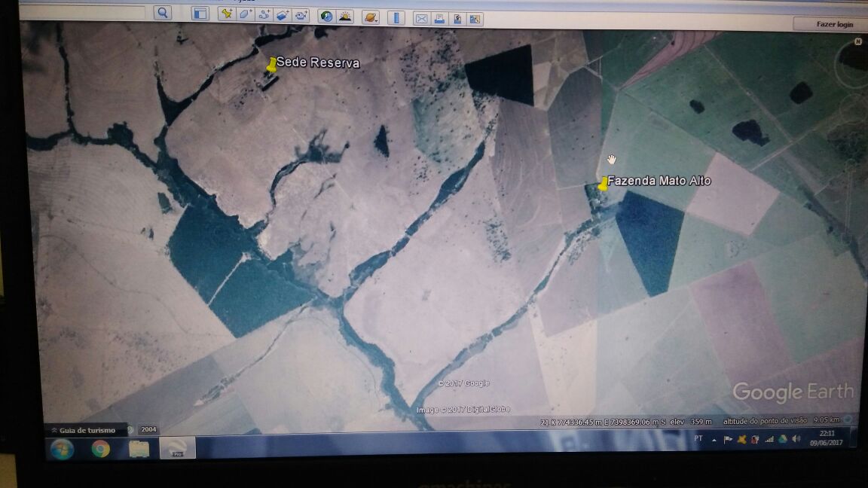Click the Email envelope icon
This screenshot has height=488, width=868.
[421, 19]
